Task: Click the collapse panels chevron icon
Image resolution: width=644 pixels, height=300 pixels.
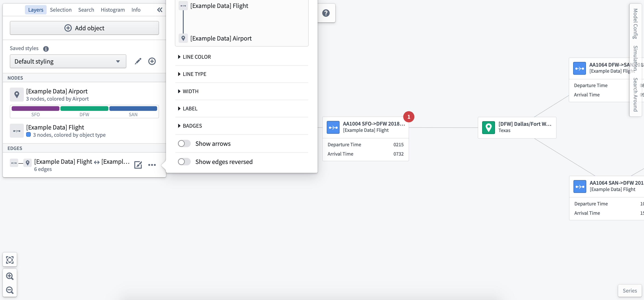Action: pos(160,9)
